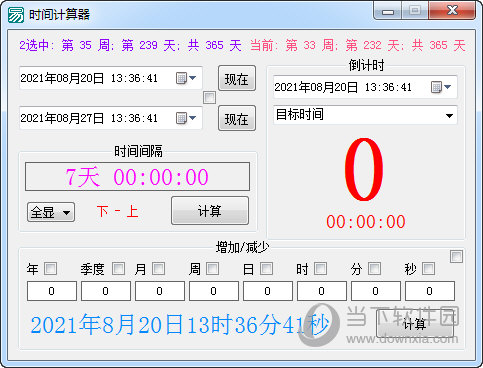483x368 pixels.
Task: Click the 秒 value input field
Action: coord(430,291)
